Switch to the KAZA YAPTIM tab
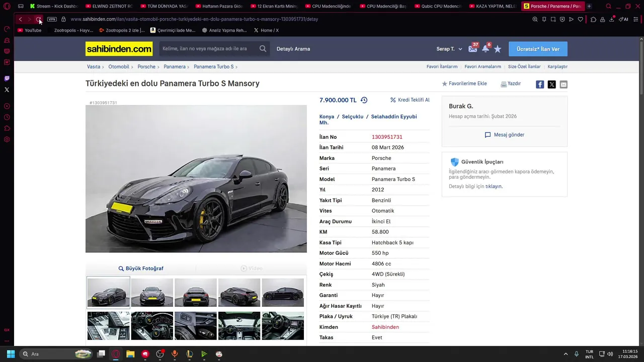The width and height of the screenshot is (644, 362). [493, 6]
